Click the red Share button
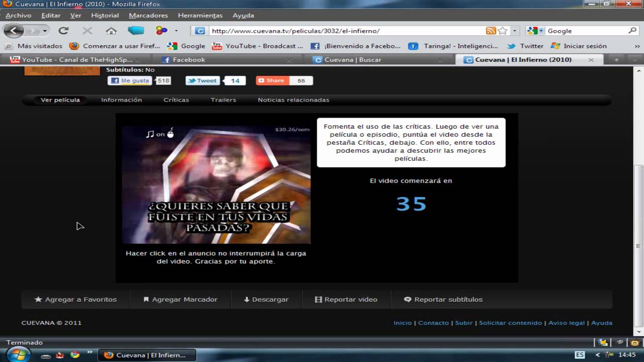The image size is (644, 362). pyautogui.click(x=272, y=80)
